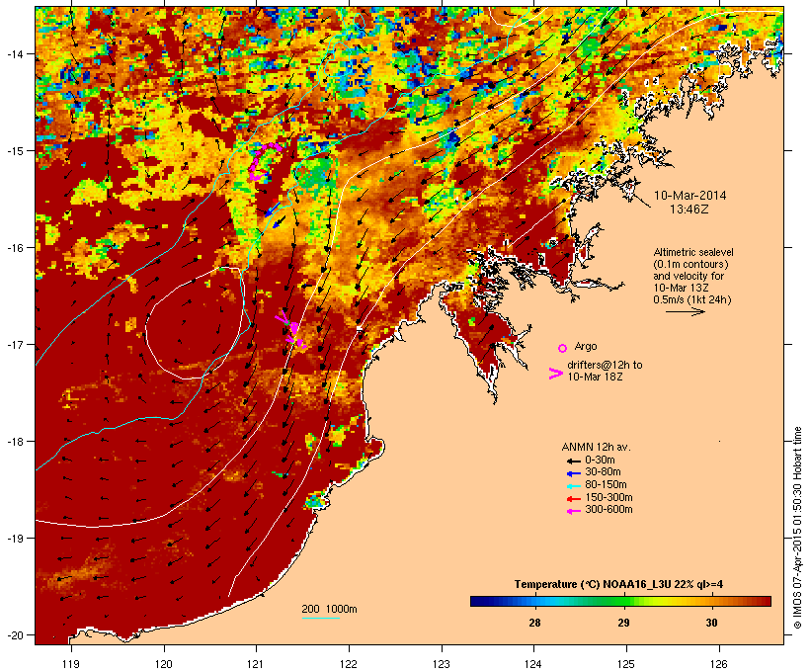Click the '300-600m' depth label
810x672 pixels.
[608, 510]
